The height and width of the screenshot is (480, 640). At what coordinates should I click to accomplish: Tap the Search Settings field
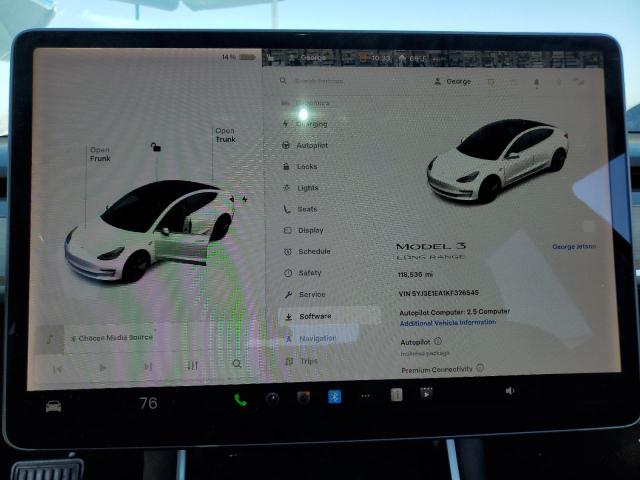point(340,81)
